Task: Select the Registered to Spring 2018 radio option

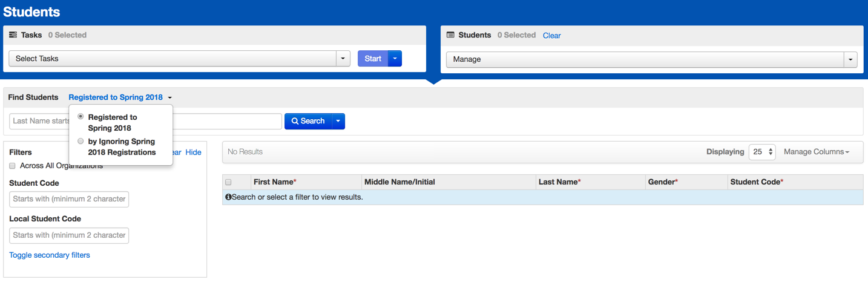Action: 81,117
